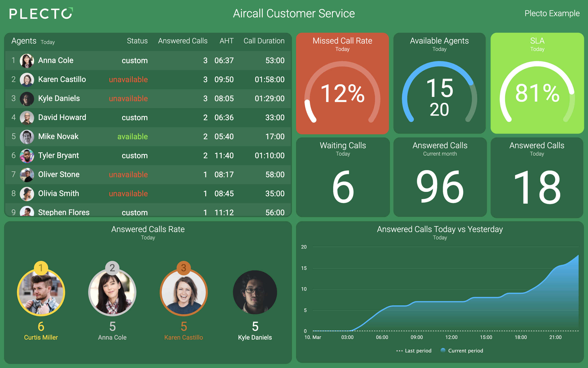588x368 pixels.
Task: Sort agents by the Status column header
Action: click(x=137, y=41)
